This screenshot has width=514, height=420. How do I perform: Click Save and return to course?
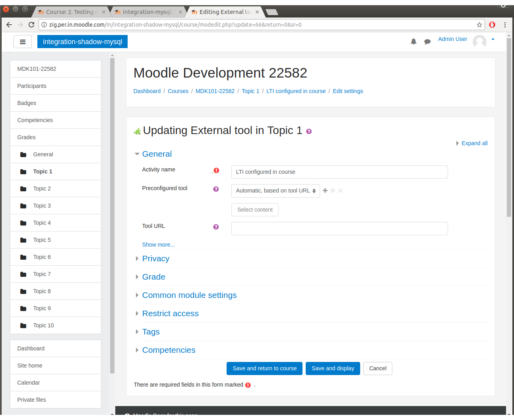[x=265, y=368]
